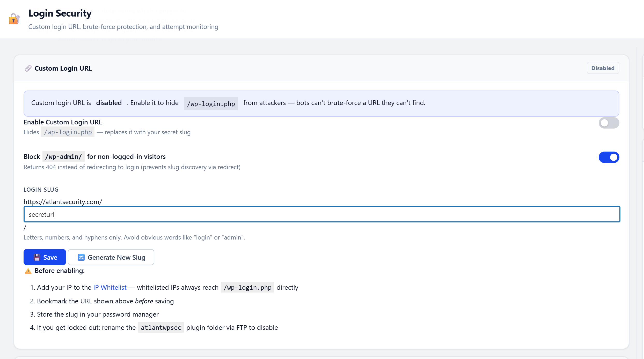
Task: Click the chain link icon beside Custom Login URL
Action: (x=28, y=68)
